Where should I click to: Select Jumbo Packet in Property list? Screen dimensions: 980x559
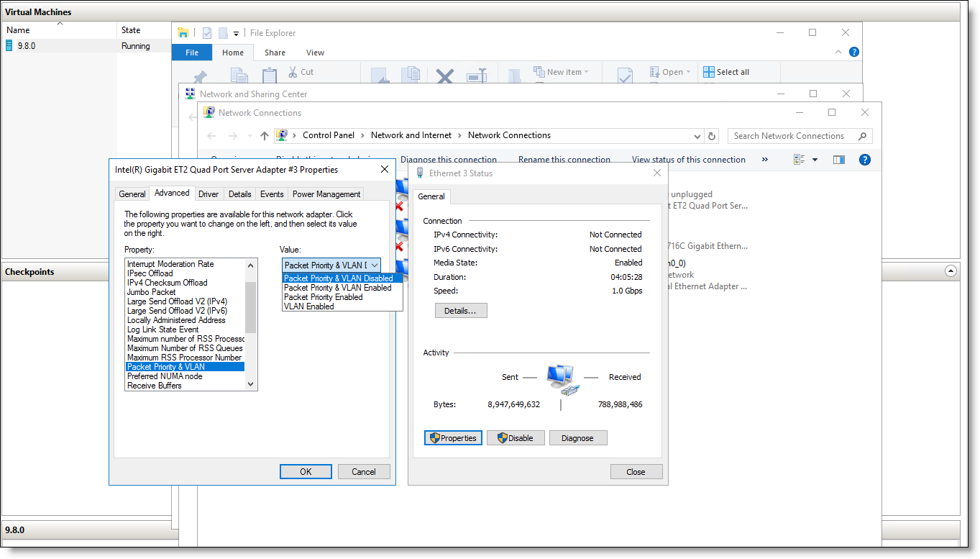click(185, 292)
